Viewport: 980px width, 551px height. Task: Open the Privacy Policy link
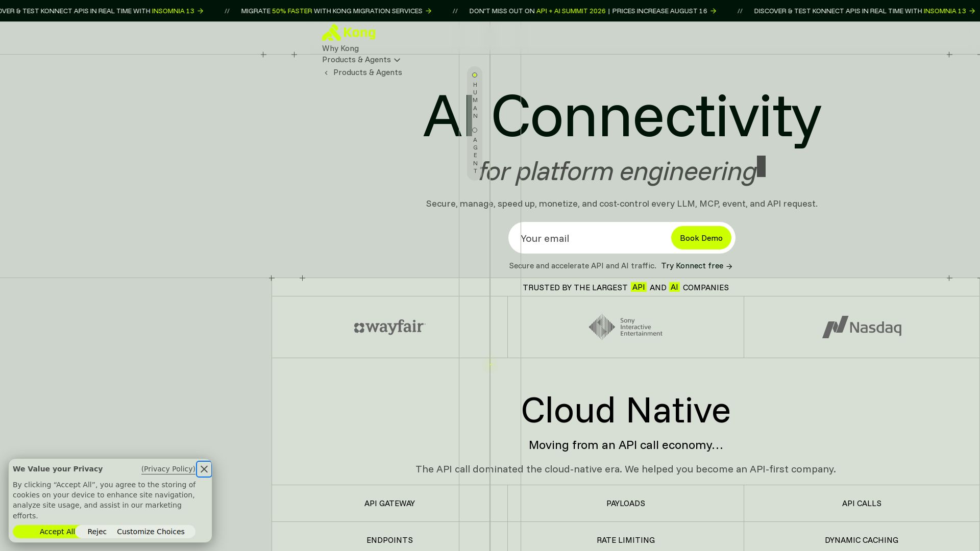click(x=168, y=469)
